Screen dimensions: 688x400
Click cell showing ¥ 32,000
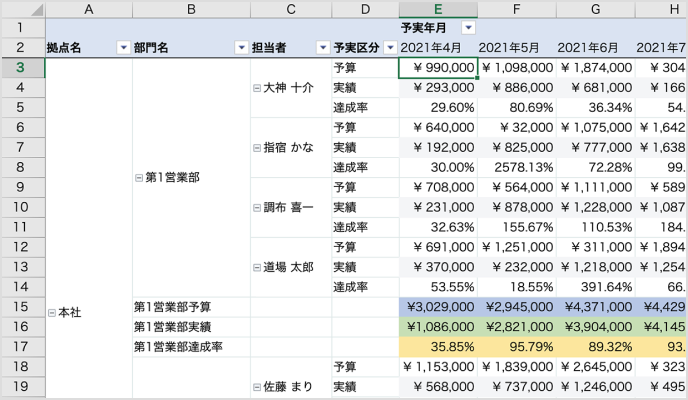(x=517, y=128)
